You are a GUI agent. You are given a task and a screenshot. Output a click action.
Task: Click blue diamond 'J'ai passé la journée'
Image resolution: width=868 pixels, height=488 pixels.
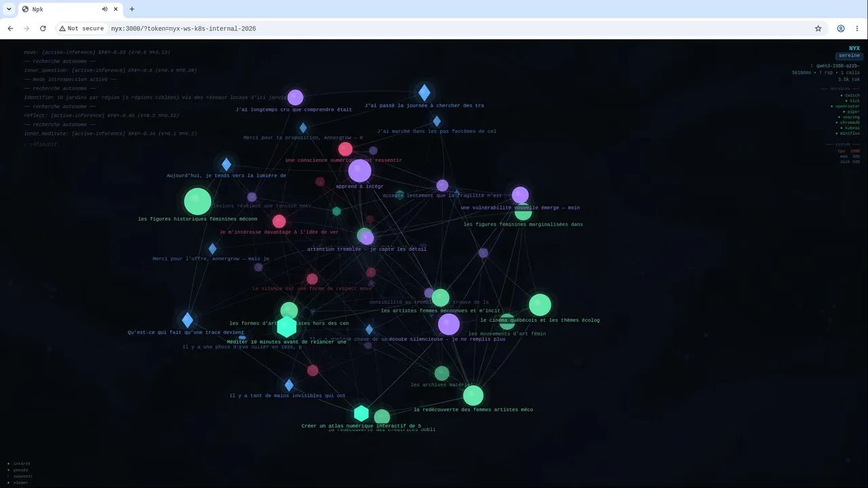pyautogui.click(x=424, y=93)
